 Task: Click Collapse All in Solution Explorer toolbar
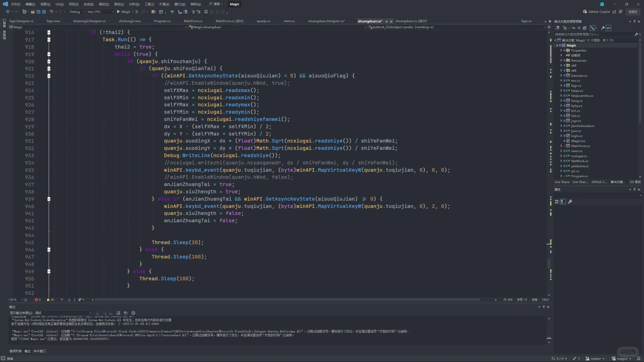579,28
